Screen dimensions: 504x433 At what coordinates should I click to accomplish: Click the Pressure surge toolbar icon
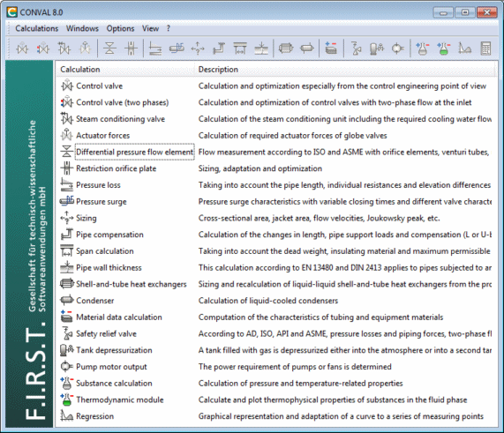(177, 49)
